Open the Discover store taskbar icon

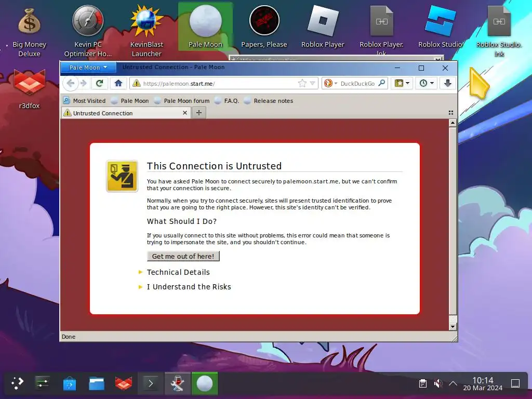click(x=70, y=383)
